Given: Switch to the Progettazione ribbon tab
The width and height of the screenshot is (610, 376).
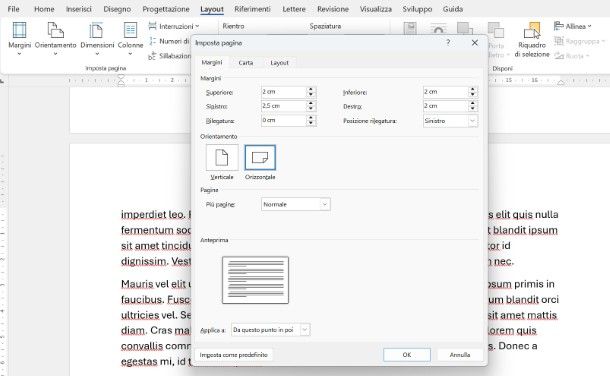Looking at the screenshot, I should click(166, 9).
